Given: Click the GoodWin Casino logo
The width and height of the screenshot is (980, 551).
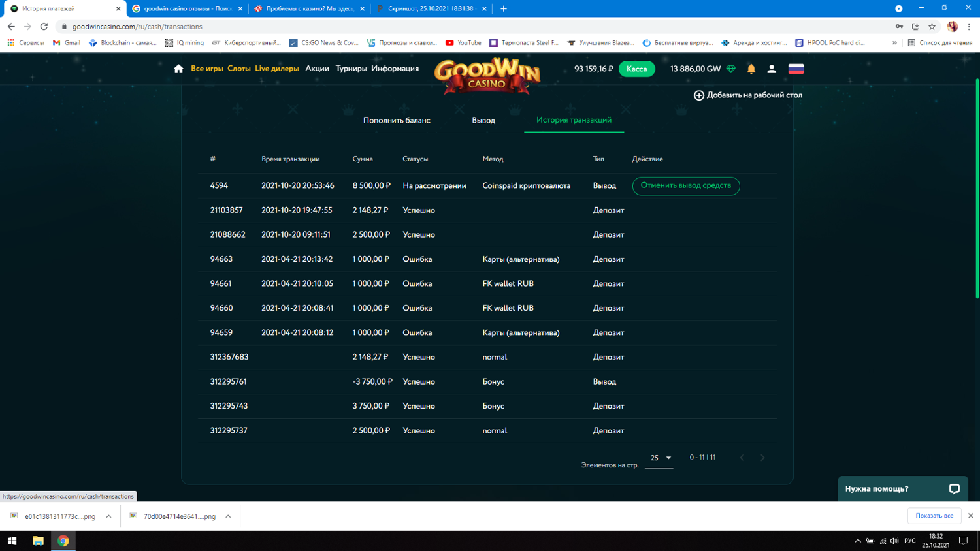Looking at the screenshot, I should pos(487,76).
